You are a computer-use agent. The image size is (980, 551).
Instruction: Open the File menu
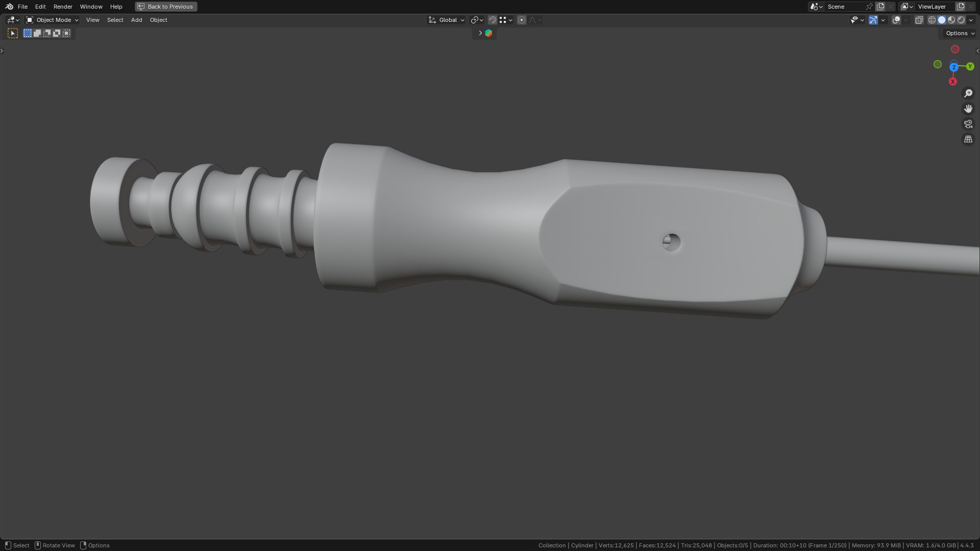(22, 7)
